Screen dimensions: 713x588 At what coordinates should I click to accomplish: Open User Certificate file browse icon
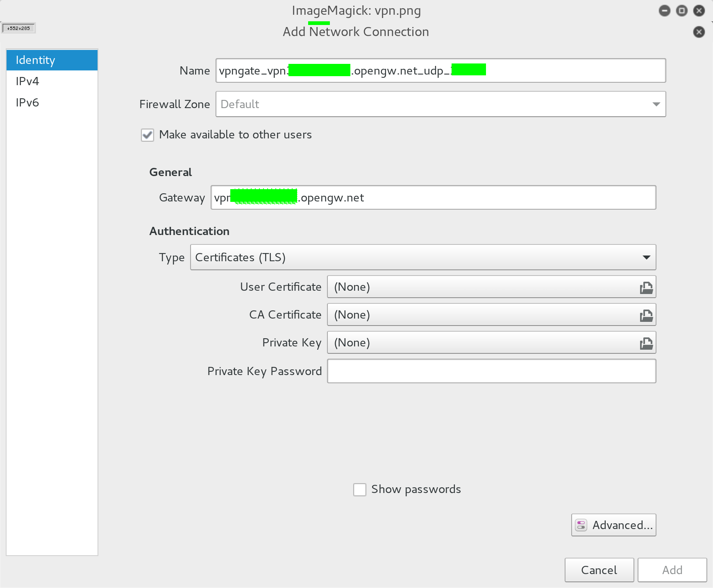point(646,287)
